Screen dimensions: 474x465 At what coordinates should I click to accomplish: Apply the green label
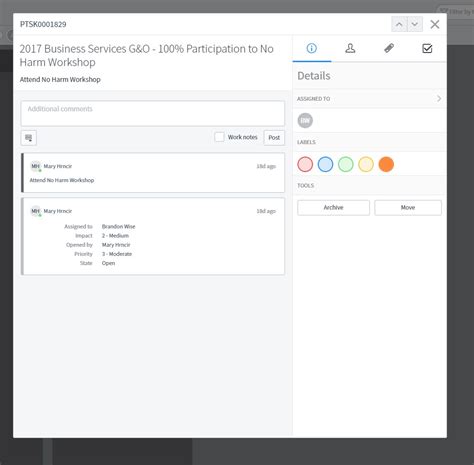tap(346, 164)
